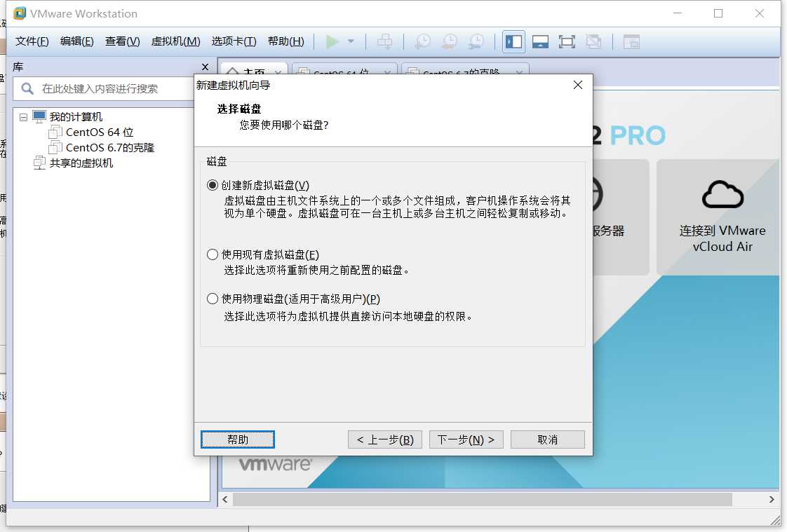787x532 pixels.
Task: Click the Send Ctrl+Alt+Del toolbar icon
Action: click(384, 41)
